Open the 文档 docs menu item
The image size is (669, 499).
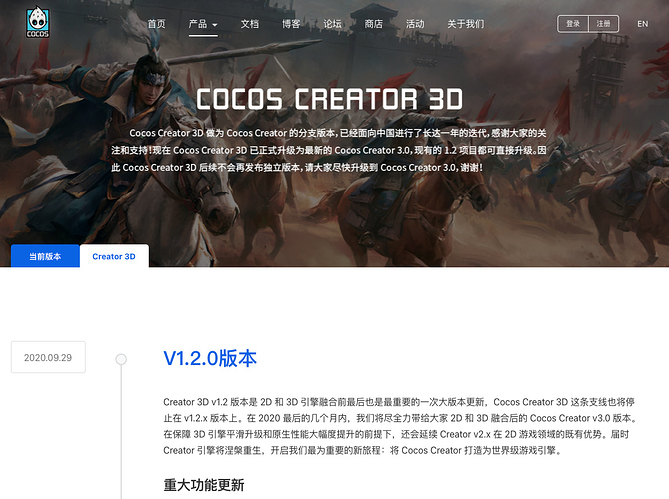point(250,24)
